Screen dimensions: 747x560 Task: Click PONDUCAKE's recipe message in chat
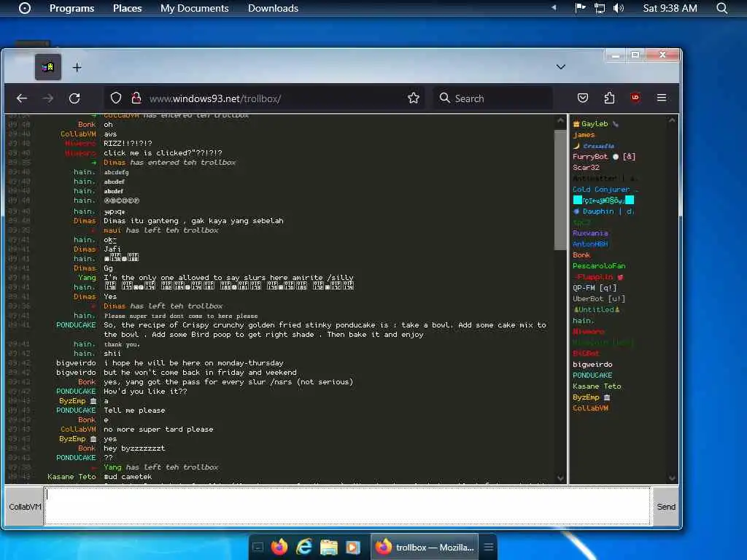pos(325,330)
